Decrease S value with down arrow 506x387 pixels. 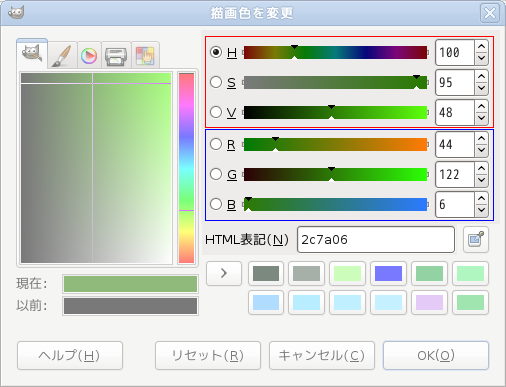coord(481,88)
